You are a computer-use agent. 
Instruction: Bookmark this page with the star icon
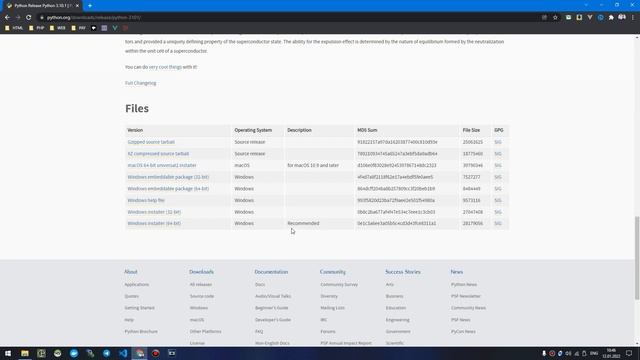[555, 18]
